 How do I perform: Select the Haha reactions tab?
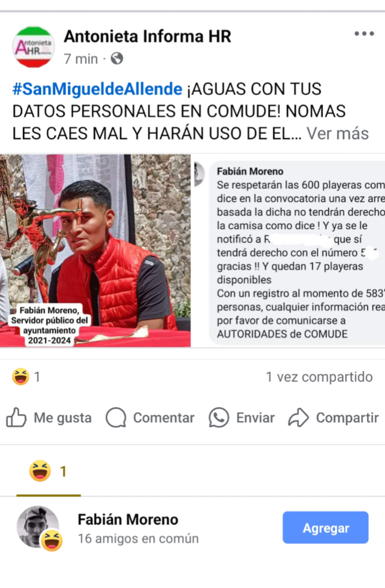click(x=49, y=472)
